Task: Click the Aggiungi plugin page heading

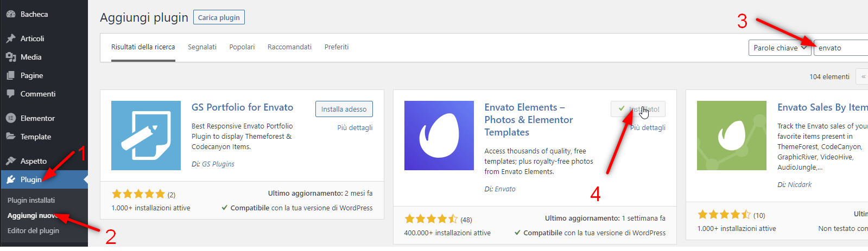Action: [144, 17]
